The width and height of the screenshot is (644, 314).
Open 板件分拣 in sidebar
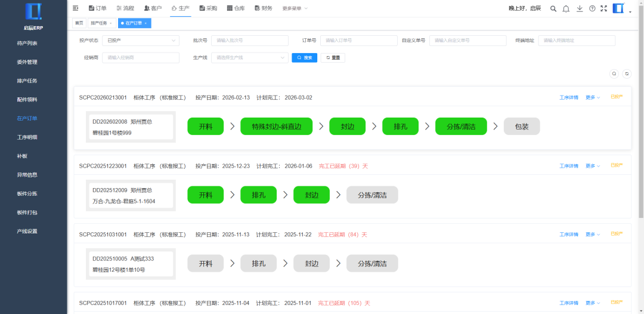pyautogui.click(x=27, y=193)
